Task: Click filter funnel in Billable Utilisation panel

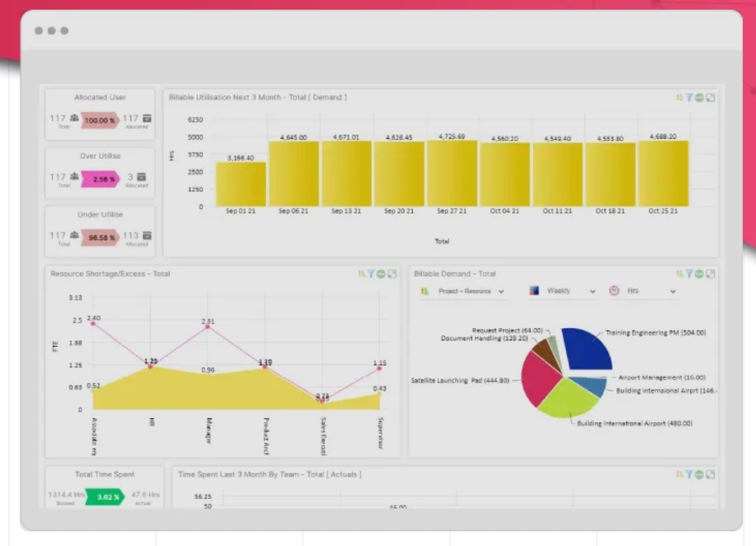Action: tap(689, 98)
